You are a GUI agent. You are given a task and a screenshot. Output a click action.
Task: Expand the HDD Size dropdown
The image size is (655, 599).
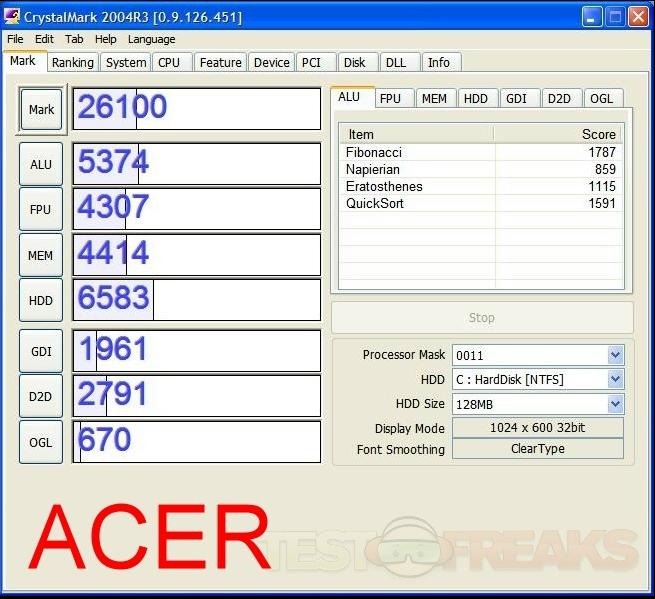(x=614, y=404)
